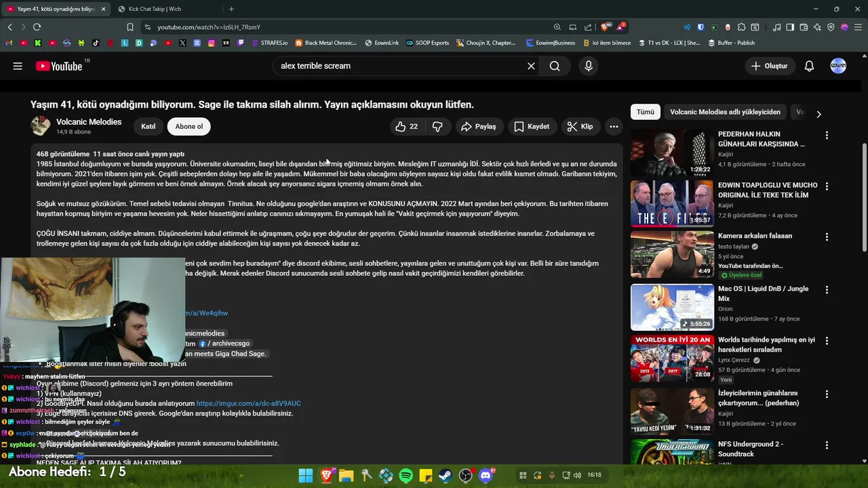Save video with Kaydet button
The height and width of the screenshot is (488, 868).
pyautogui.click(x=532, y=126)
